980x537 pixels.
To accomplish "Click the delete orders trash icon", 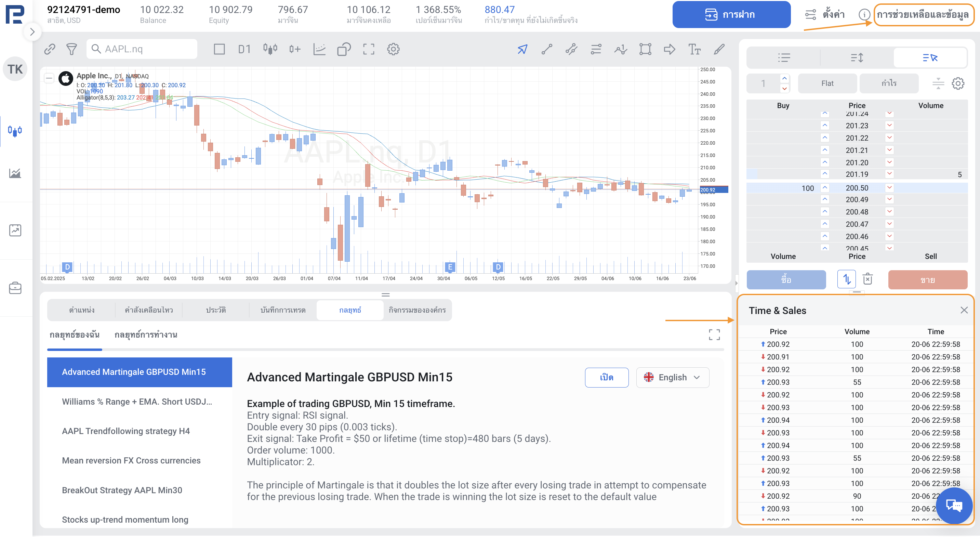I will coord(868,279).
